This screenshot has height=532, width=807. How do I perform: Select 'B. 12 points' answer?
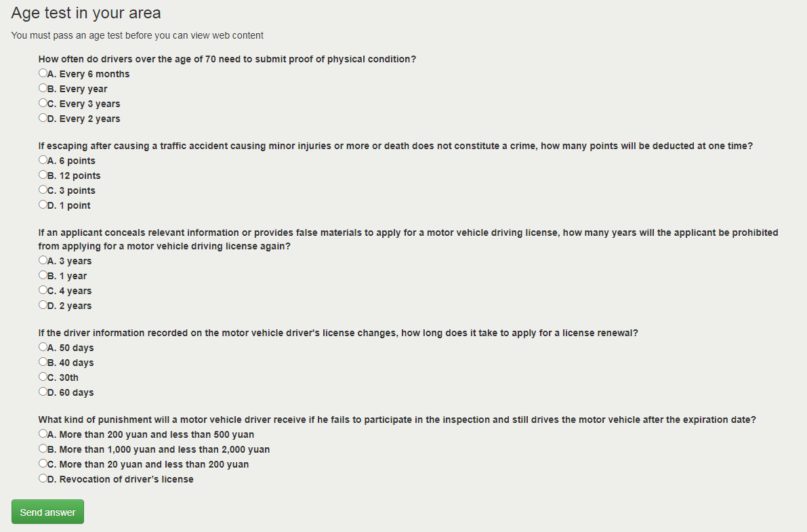click(43, 175)
